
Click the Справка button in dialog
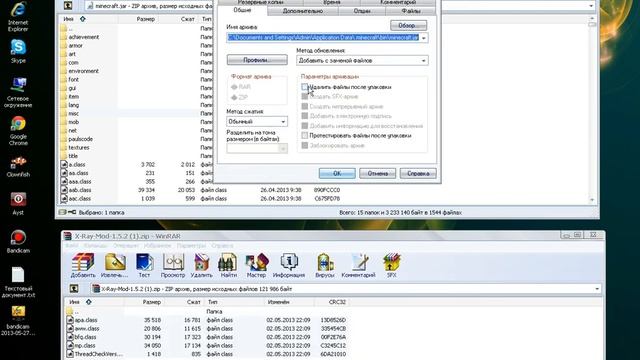tap(418, 173)
